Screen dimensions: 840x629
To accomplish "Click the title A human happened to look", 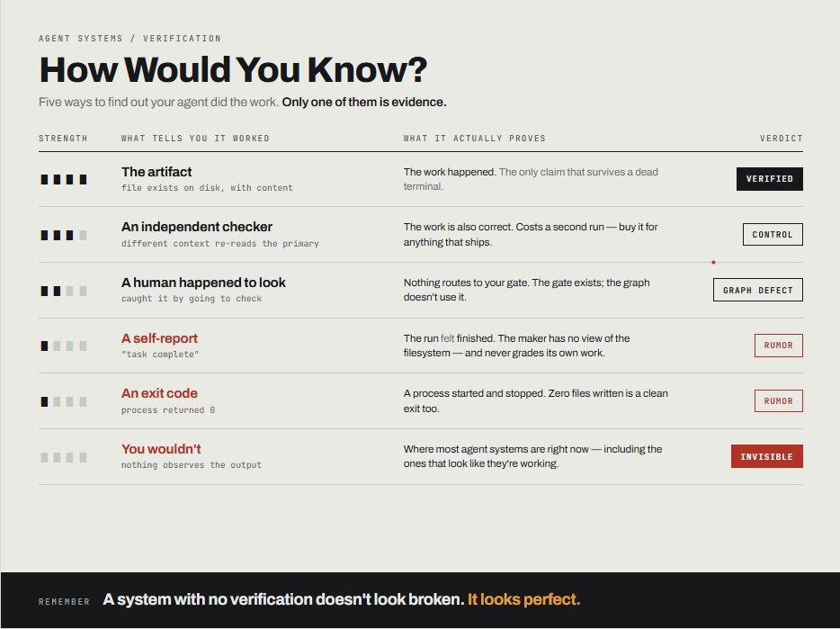I will [x=203, y=283].
